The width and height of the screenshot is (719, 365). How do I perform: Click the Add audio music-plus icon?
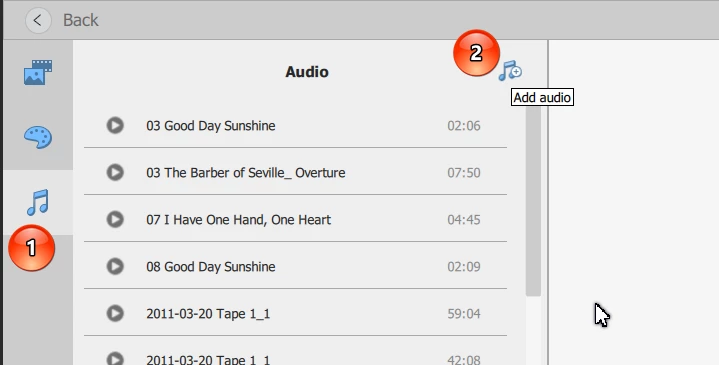coord(510,71)
